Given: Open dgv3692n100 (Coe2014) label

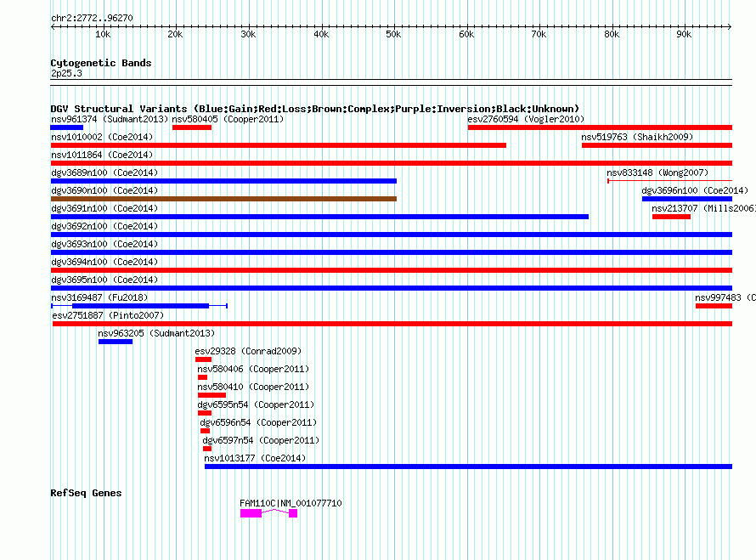Looking at the screenshot, I should 104,226.
